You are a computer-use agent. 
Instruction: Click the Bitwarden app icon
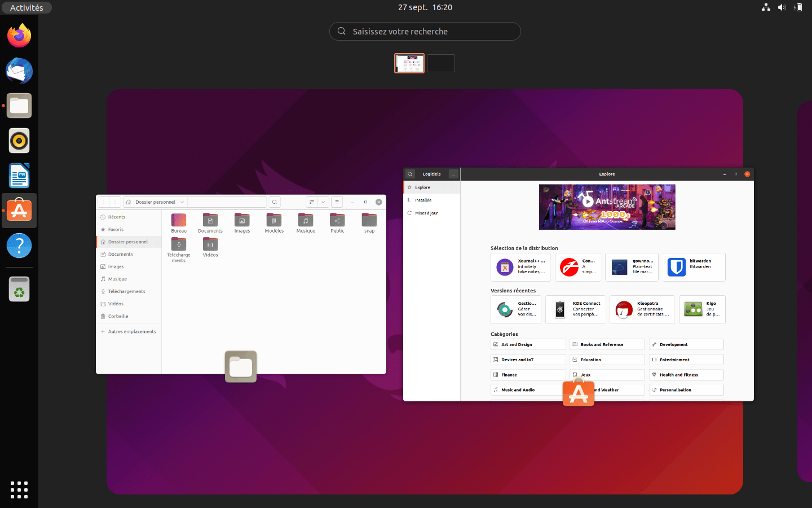pyautogui.click(x=676, y=267)
